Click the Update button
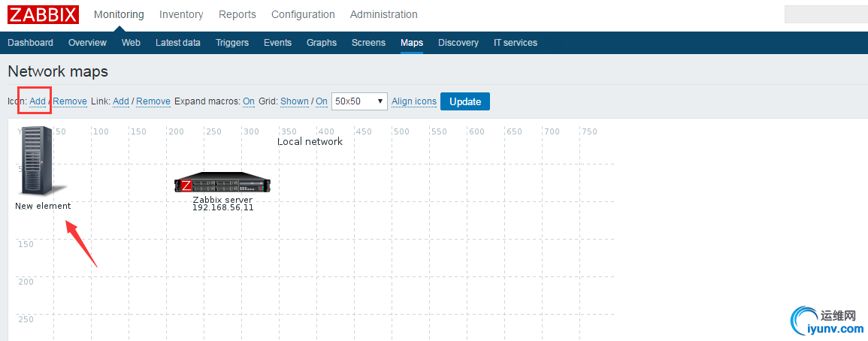This screenshot has width=868, height=341. [465, 101]
